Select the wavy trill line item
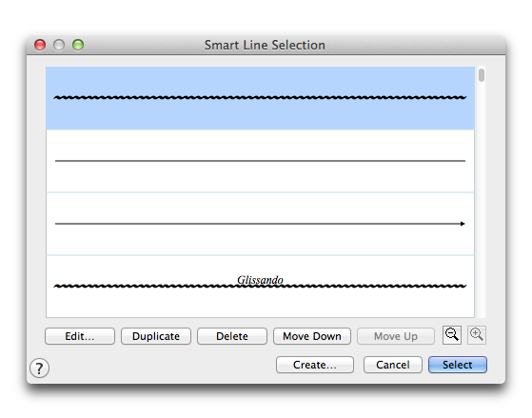532x418 pixels. [x=260, y=98]
